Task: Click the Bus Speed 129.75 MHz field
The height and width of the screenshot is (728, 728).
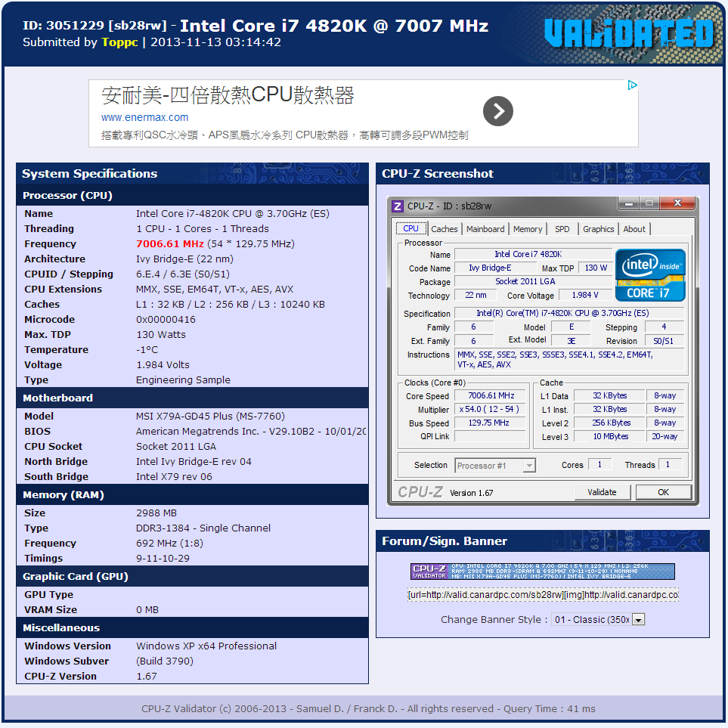Action: [x=491, y=423]
